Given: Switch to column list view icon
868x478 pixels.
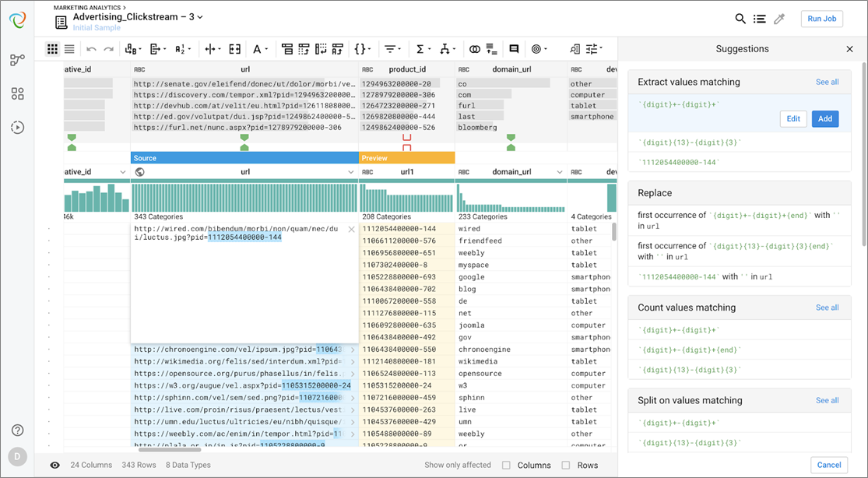Looking at the screenshot, I should [69, 49].
